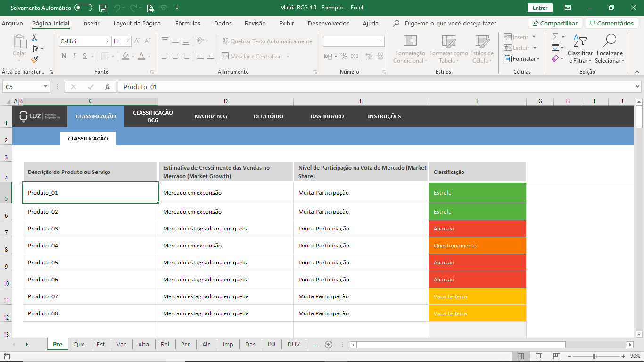Switch to the Est worksheet tab

pos(101,345)
